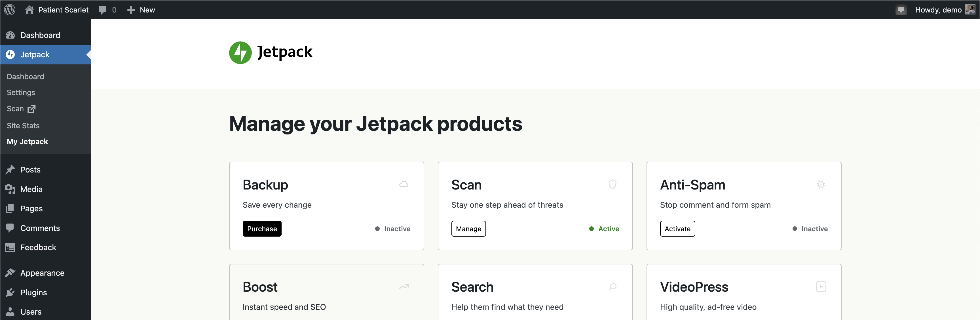Click Manage on the Scan card
Screen dimensions: 980x320
[469, 229]
